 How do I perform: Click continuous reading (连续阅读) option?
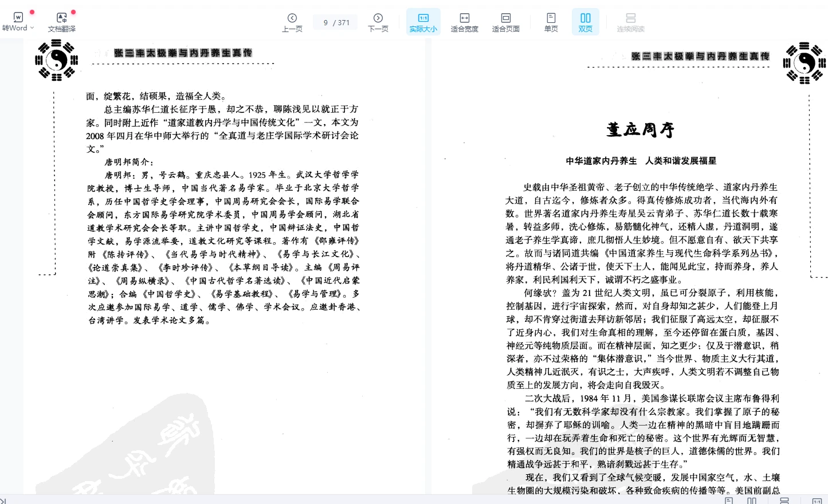pos(631,22)
